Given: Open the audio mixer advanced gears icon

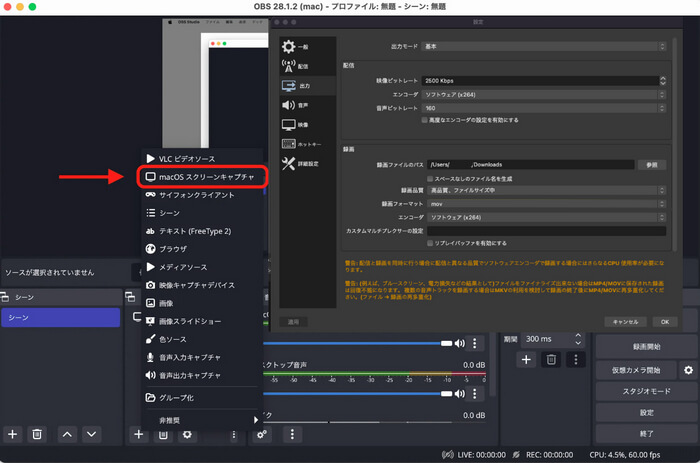Looking at the screenshot, I should click(x=262, y=434).
